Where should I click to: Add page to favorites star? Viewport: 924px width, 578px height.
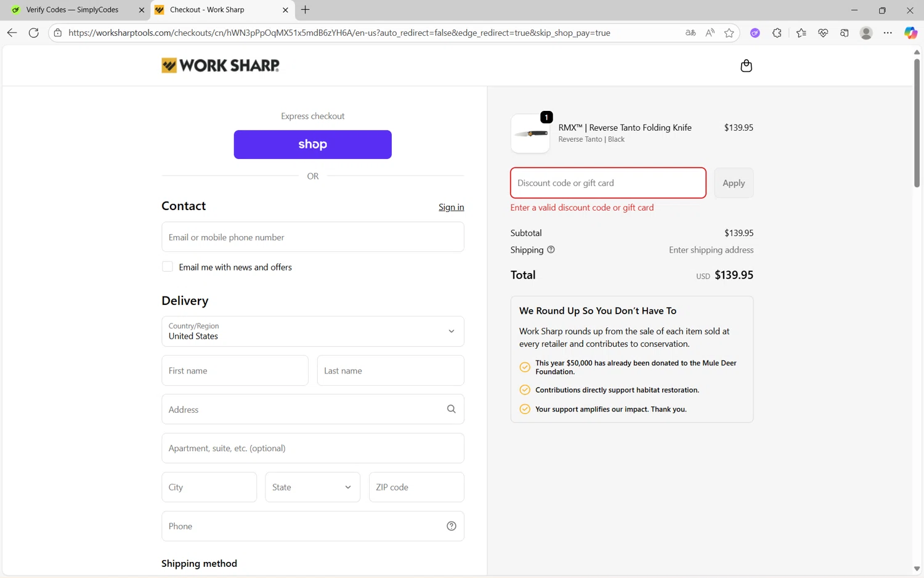tap(729, 33)
